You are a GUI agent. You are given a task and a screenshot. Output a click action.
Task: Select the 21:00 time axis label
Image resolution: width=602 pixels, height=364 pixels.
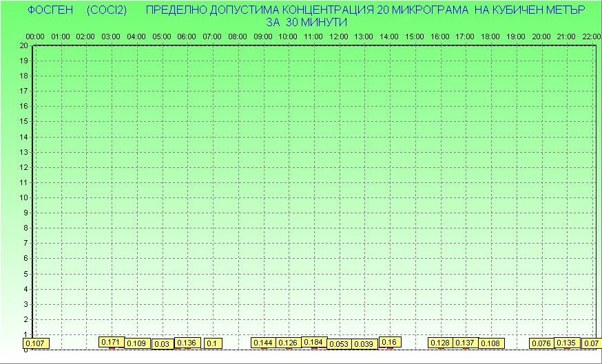pyautogui.click(x=566, y=37)
